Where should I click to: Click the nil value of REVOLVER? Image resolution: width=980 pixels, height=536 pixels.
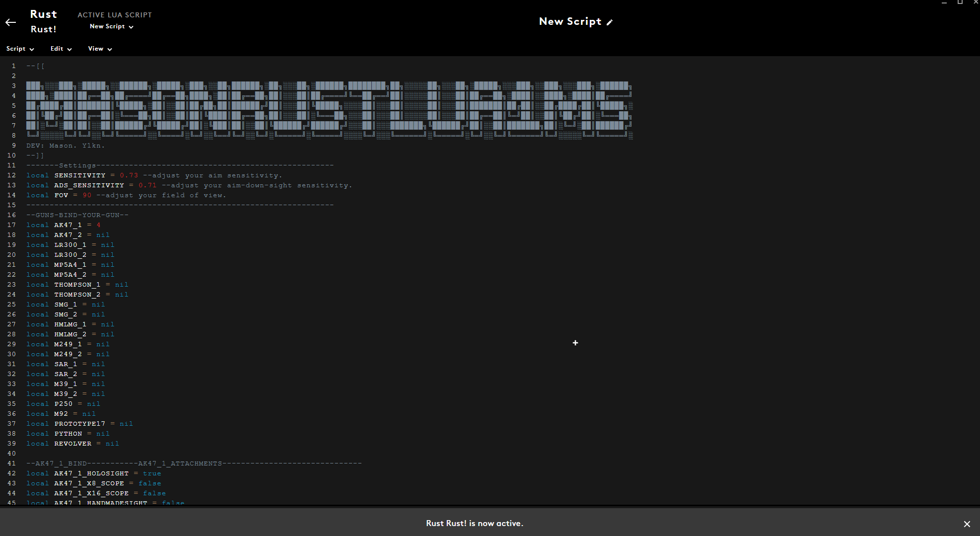click(112, 443)
